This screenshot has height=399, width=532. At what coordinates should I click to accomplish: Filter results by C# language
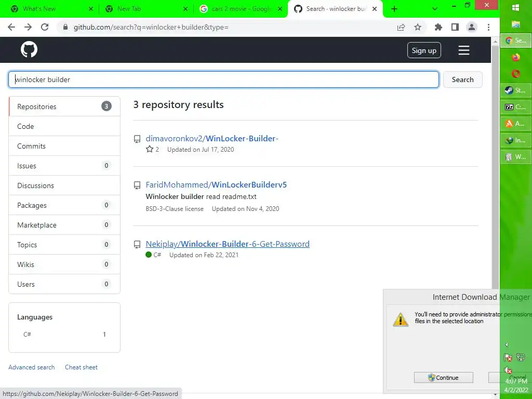[x=64, y=335]
